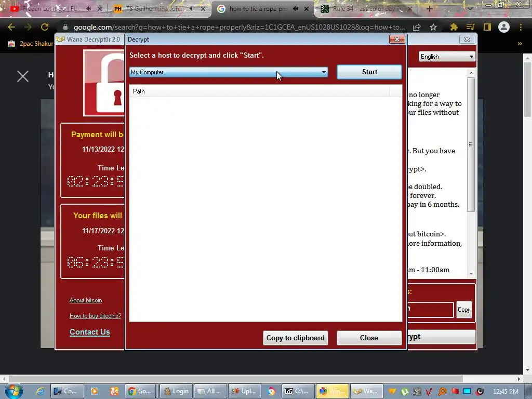Screen dimensions: 532x399
Task: Reload the current page
Action: [45, 27]
